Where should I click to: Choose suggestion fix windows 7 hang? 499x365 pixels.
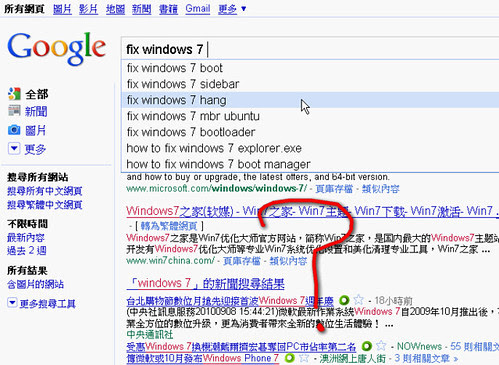point(310,100)
